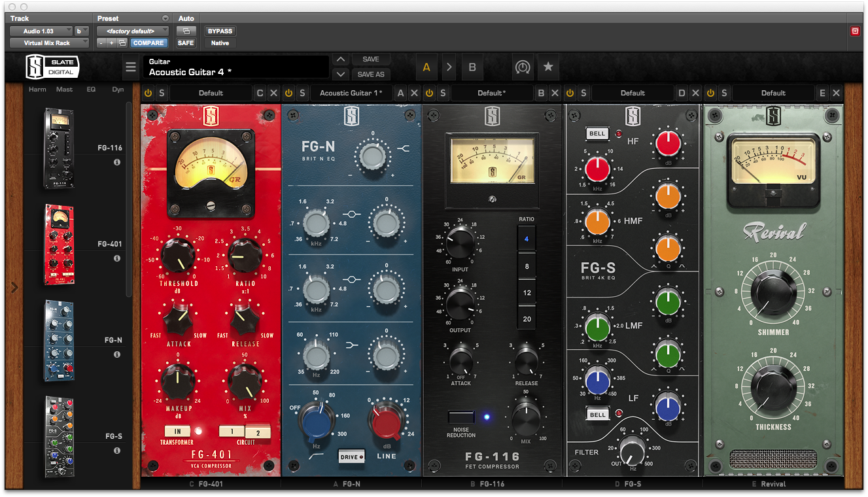The height and width of the screenshot is (497, 868).
Task: Toggle the HF BELL switch on FG-S
Action: point(597,133)
